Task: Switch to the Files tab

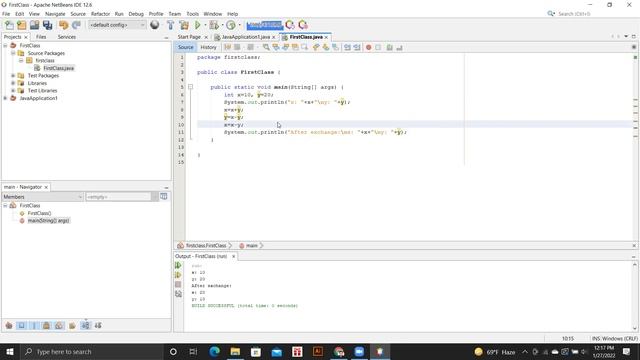Action: pyautogui.click(x=41, y=37)
